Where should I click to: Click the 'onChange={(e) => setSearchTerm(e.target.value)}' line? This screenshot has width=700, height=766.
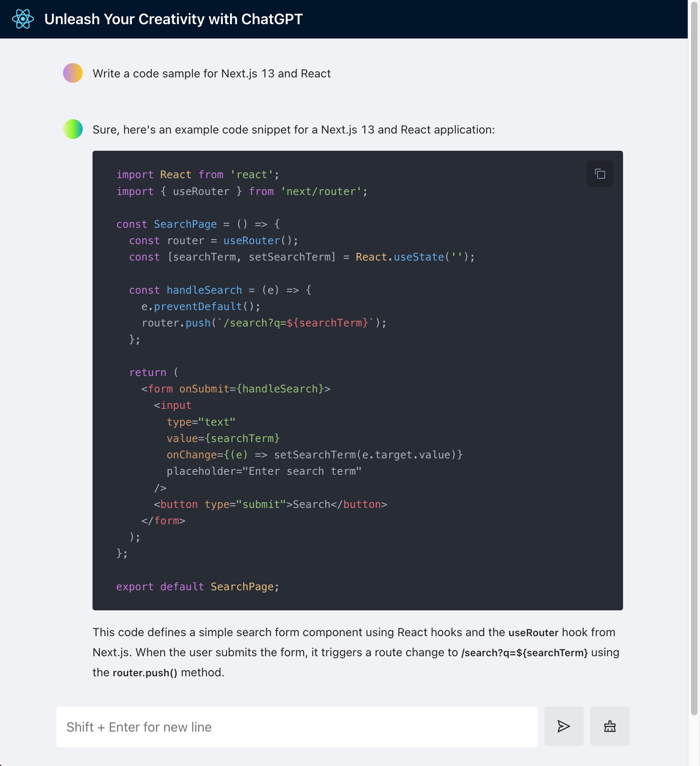(315, 455)
